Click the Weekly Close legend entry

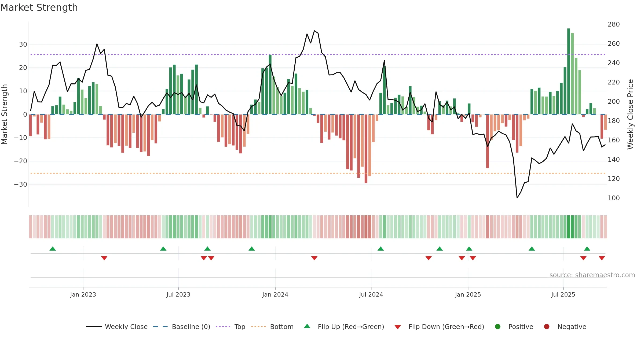(117, 327)
